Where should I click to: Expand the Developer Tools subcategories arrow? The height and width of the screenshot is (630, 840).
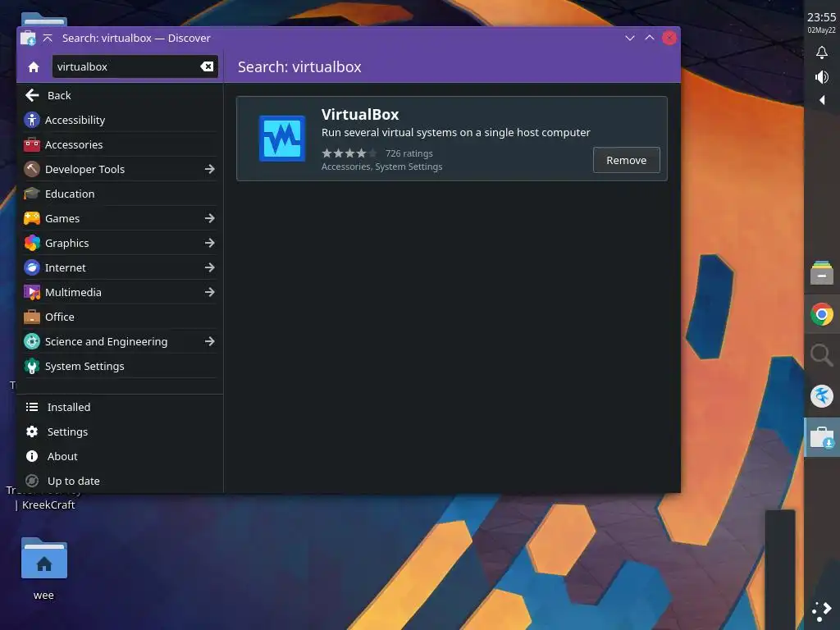pos(209,169)
